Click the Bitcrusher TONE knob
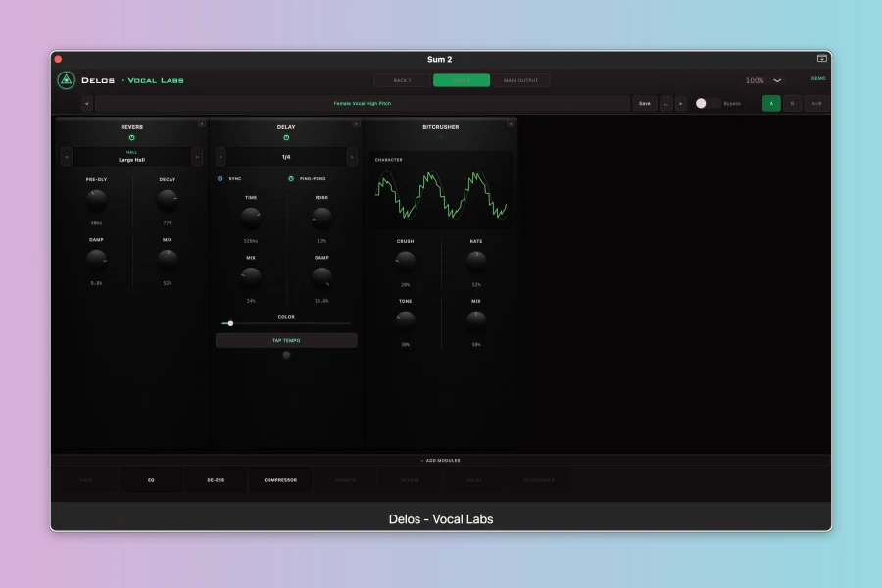882x588 pixels. [405, 321]
